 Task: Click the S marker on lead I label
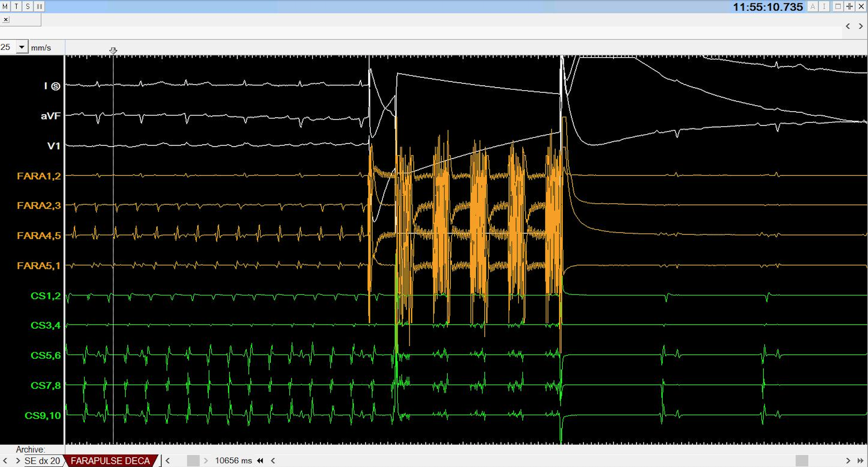[x=56, y=86]
